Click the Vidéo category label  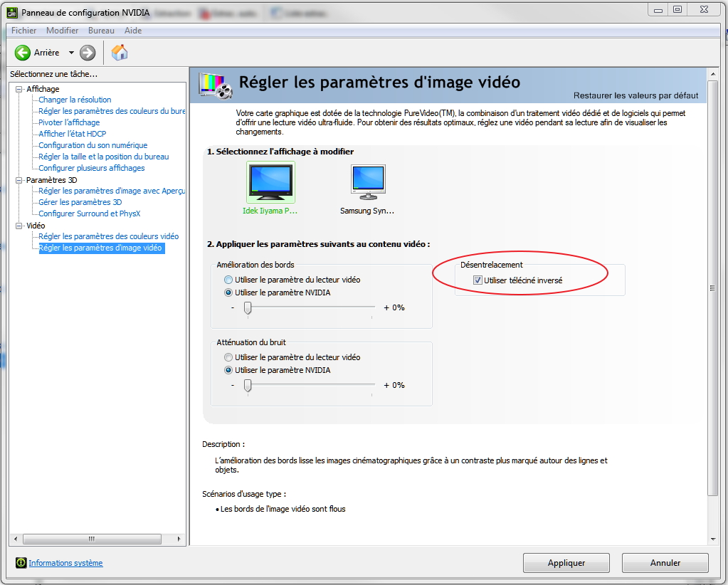point(36,225)
